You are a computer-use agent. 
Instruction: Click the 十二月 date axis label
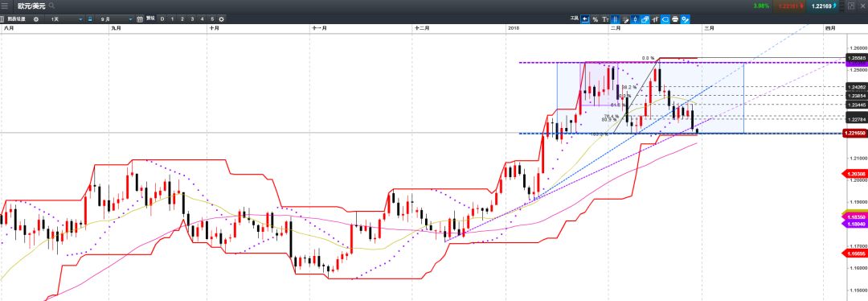tap(422, 27)
